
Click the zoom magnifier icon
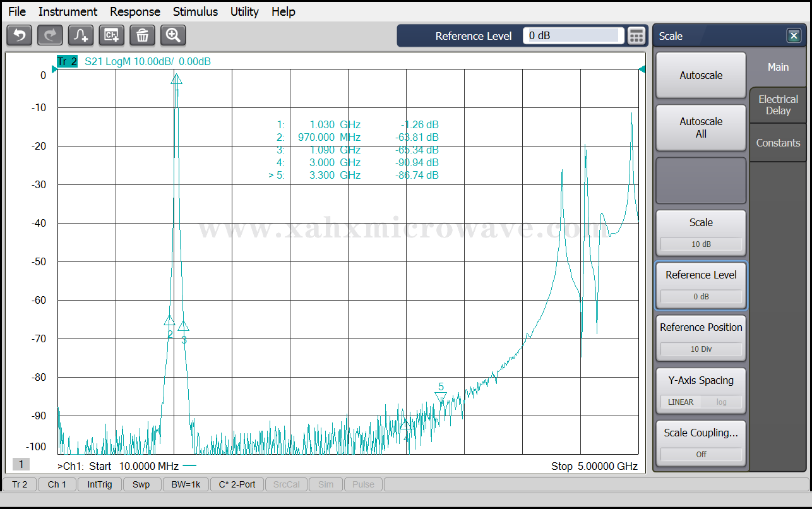coord(173,35)
